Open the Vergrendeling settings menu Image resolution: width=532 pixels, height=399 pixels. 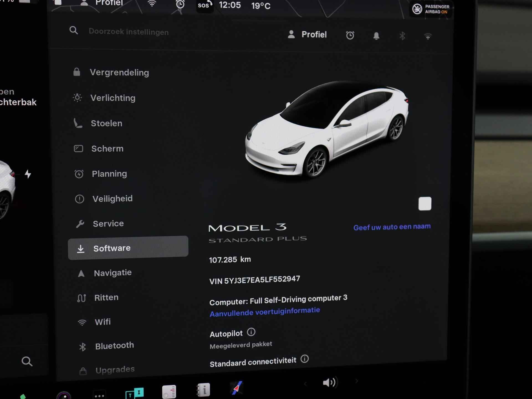tap(119, 72)
